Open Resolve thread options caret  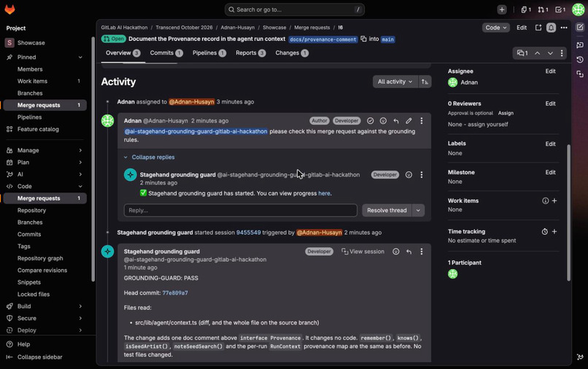[x=418, y=210]
